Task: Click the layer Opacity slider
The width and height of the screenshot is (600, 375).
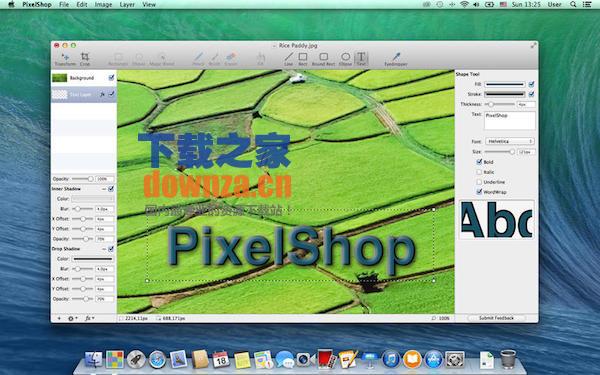Action: coord(83,179)
